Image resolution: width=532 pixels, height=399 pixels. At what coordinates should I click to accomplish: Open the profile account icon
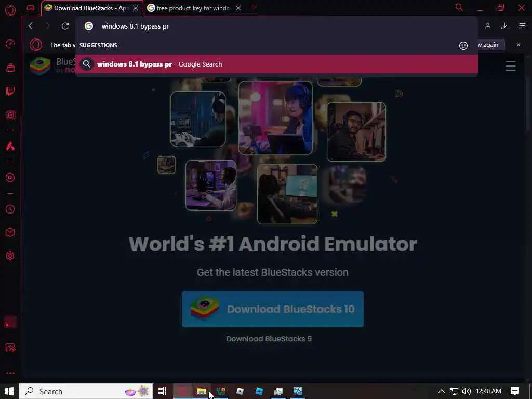[x=487, y=26]
